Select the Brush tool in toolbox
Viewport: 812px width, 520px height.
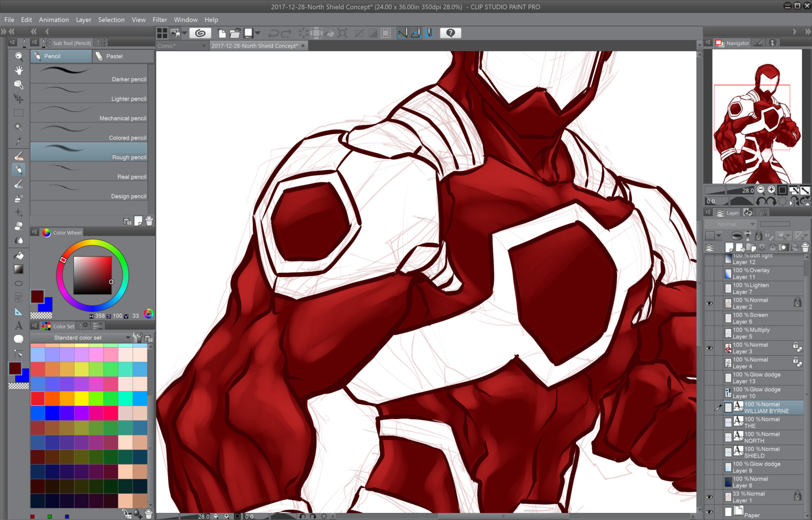(19, 184)
